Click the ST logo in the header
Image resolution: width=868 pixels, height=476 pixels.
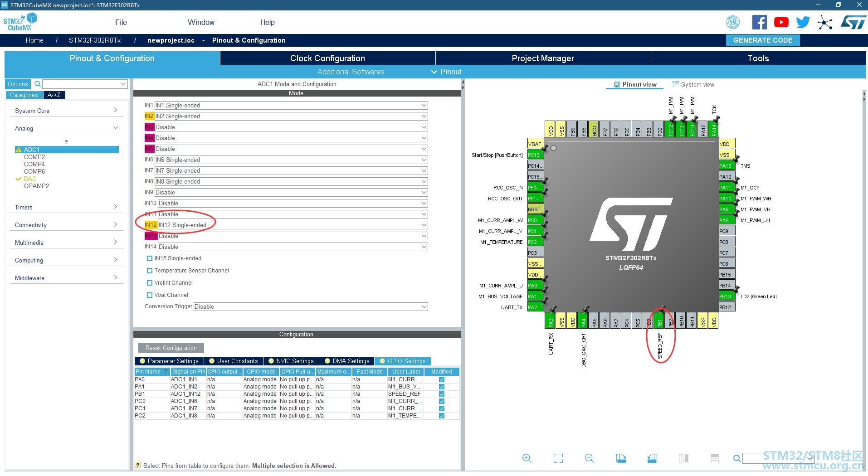(853, 22)
